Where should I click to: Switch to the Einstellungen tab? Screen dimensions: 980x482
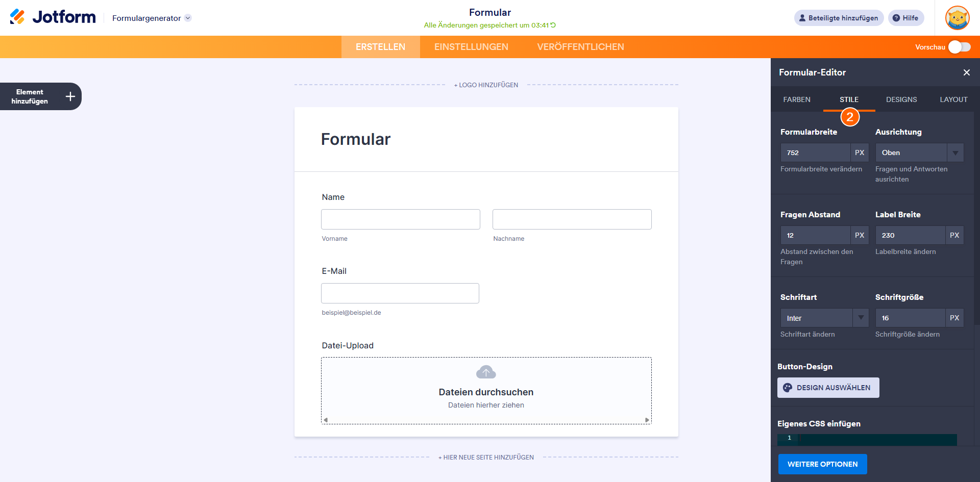pyautogui.click(x=471, y=47)
